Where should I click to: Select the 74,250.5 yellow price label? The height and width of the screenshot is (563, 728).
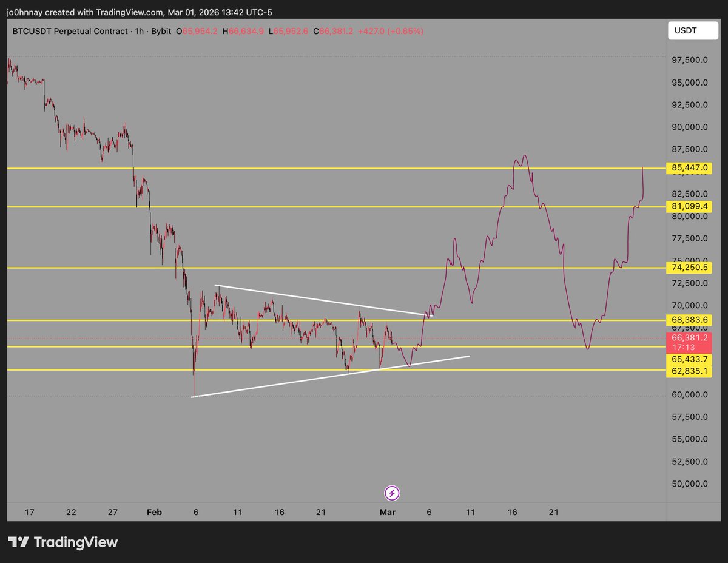[x=690, y=268]
